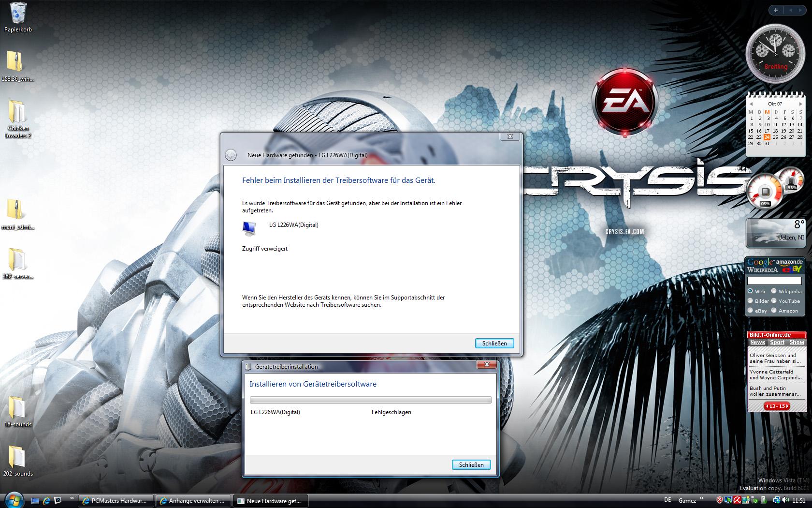Launch Internet Explorer from quick launch
This screenshot has height=508, width=812.
coord(46,501)
